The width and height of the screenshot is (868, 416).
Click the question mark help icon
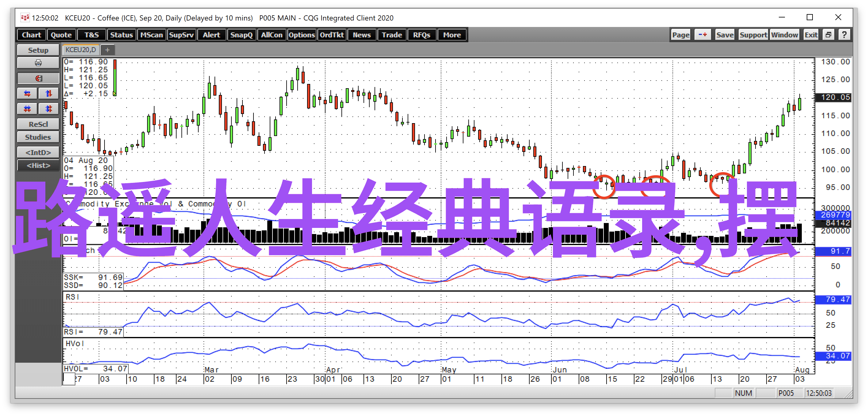844,35
